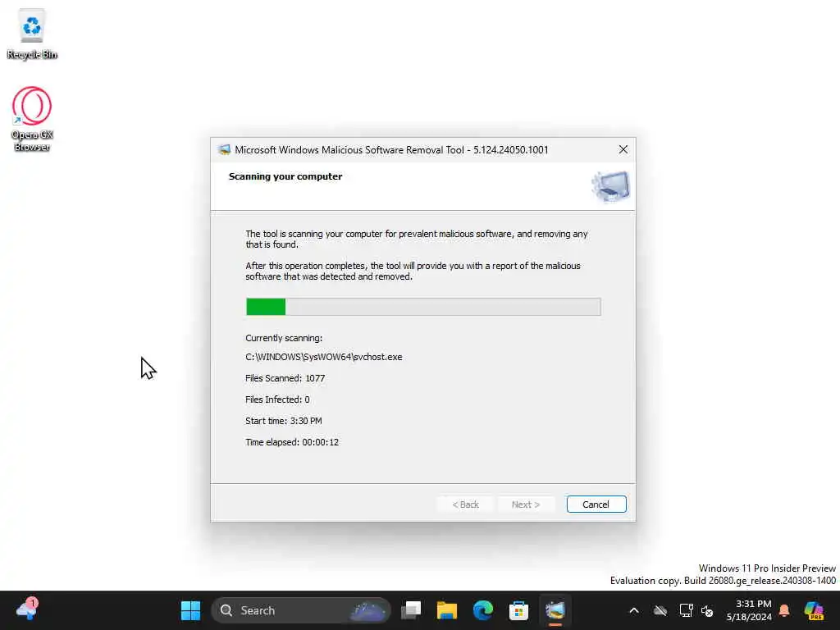Show hidden system tray icons
Viewport: 840px width, 630px height.
[x=634, y=610]
